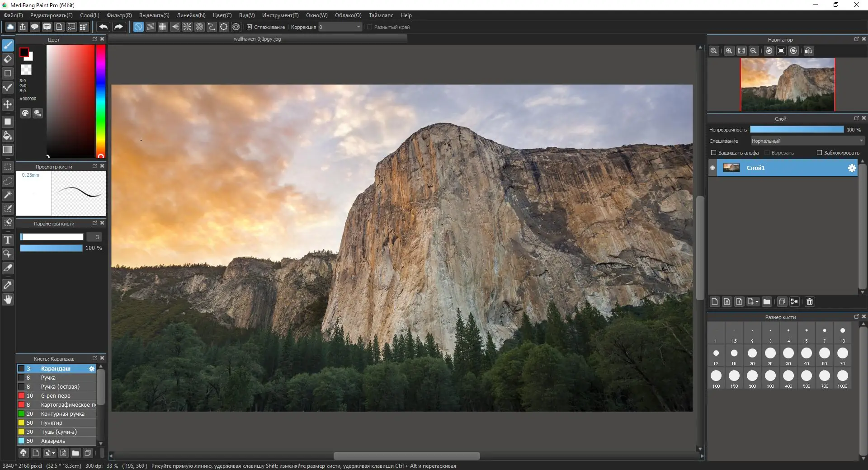This screenshot has width=868, height=470.
Task: Click the black foreground color swatch
Action: click(x=24, y=52)
